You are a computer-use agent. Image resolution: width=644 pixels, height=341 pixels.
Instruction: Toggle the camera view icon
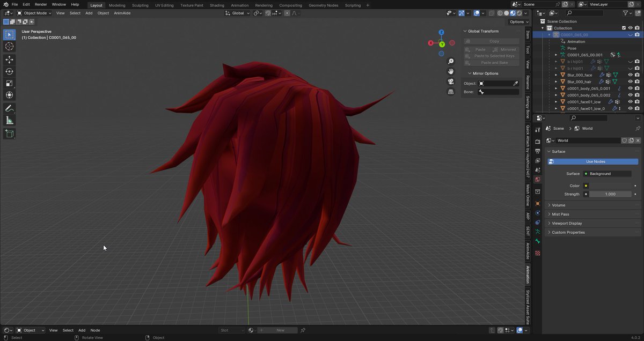pyautogui.click(x=451, y=81)
